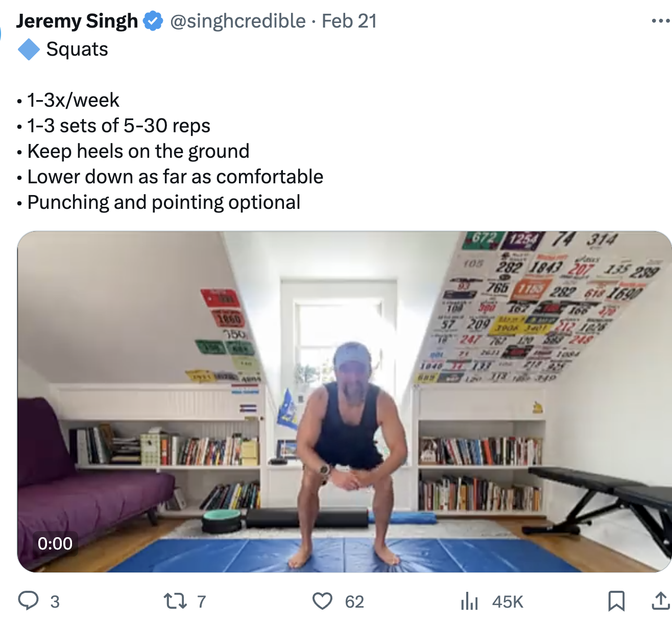Screen dimensions: 672x625
Task: Retweet the squats post
Action: pyautogui.click(x=175, y=601)
